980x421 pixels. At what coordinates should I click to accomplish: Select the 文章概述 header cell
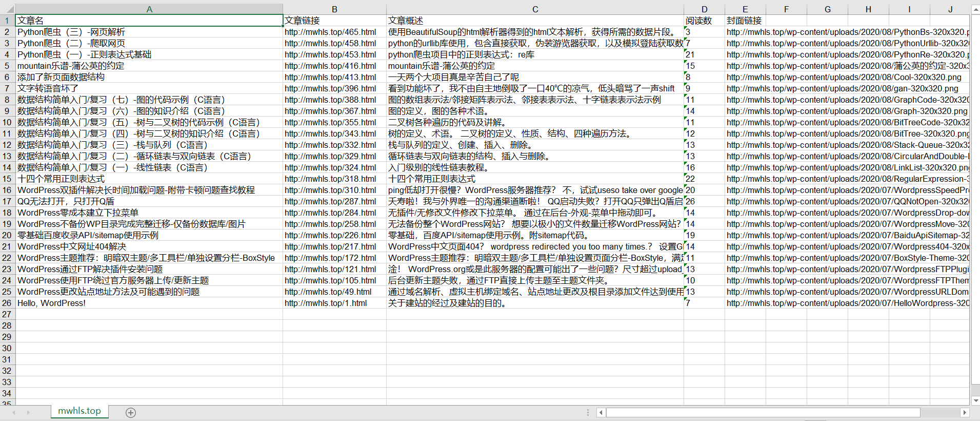pyautogui.click(x=535, y=21)
